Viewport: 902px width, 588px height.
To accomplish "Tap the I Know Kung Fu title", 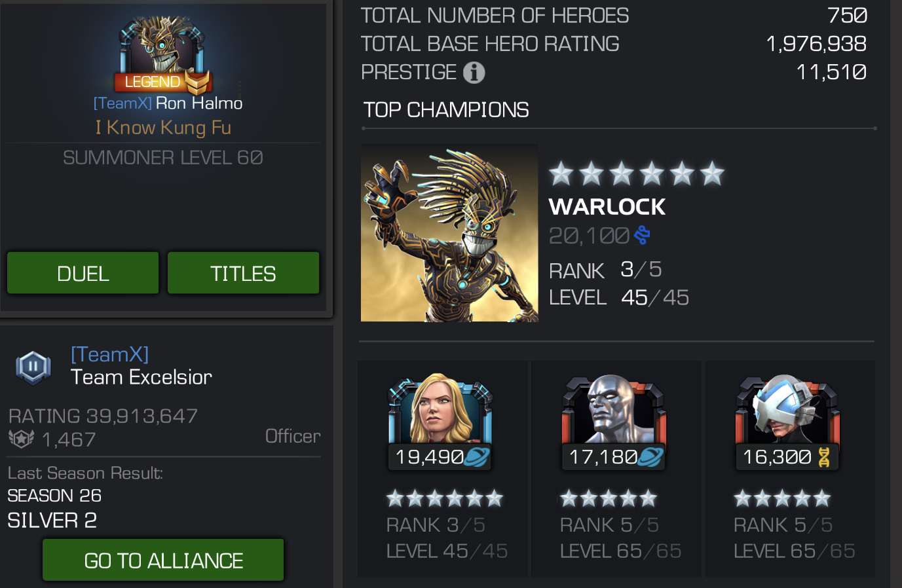I will (x=163, y=128).
